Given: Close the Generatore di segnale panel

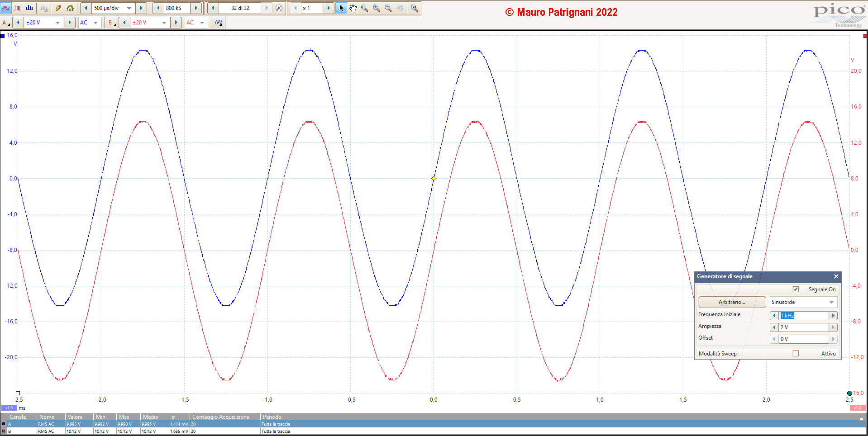Looking at the screenshot, I should 836,276.
